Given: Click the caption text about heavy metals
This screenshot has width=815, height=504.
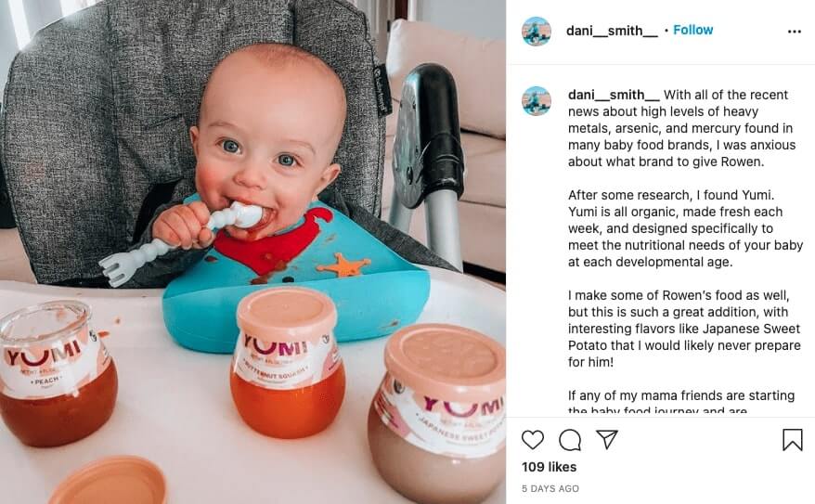Looking at the screenshot, I should click(x=682, y=128).
